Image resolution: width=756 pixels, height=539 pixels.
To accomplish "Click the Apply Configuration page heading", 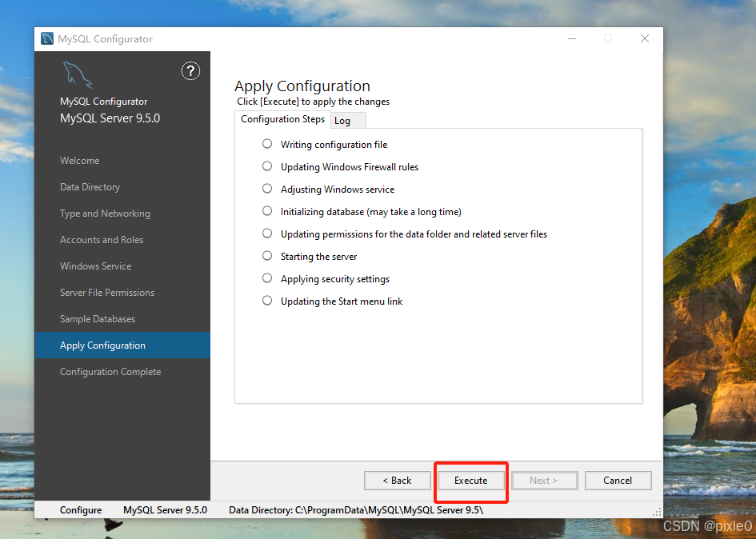I will pos(302,86).
